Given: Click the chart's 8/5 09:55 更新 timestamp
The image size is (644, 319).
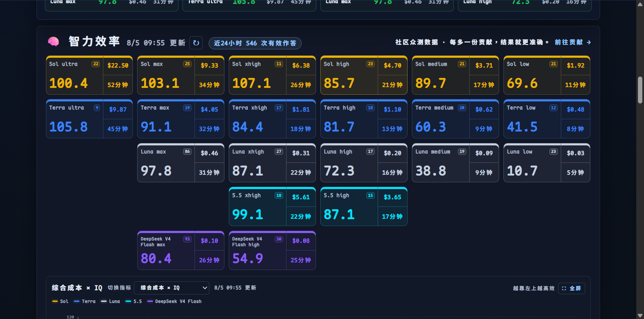Looking at the screenshot, I should 235,288.
